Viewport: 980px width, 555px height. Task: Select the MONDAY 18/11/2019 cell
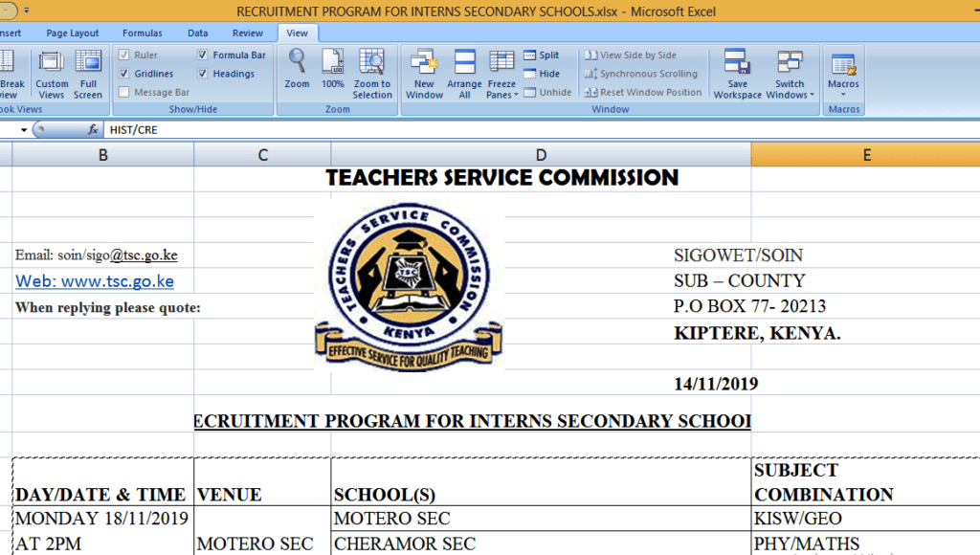point(103,518)
